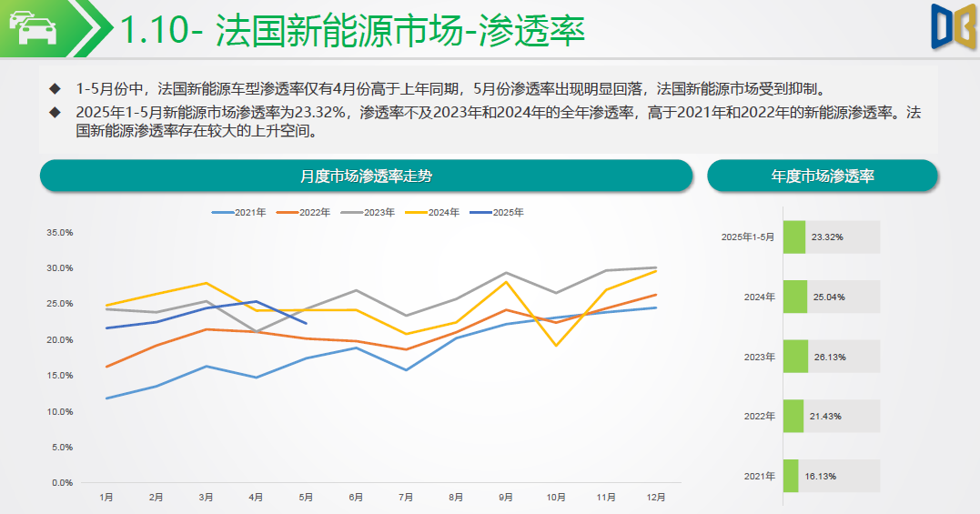Image resolution: width=980 pixels, height=514 pixels.
Task: Click the 2023年 legend entry
Action: 369,212
